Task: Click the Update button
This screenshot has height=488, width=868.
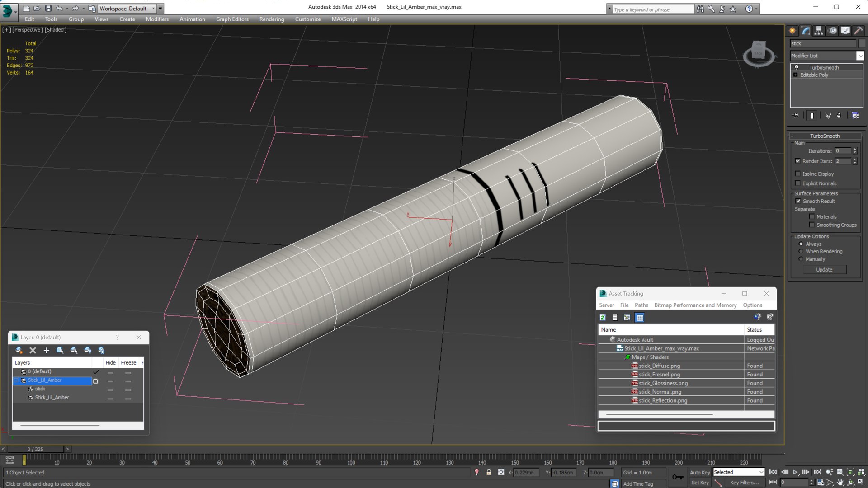Action: tap(824, 270)
